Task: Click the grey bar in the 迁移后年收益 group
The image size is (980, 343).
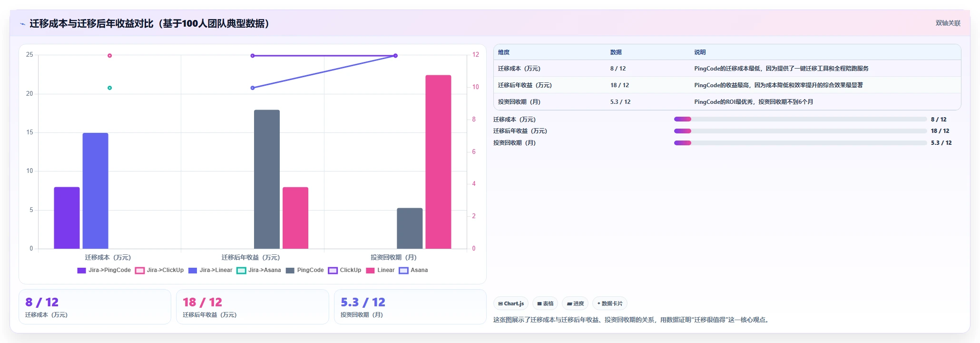Action: [267, 179]
